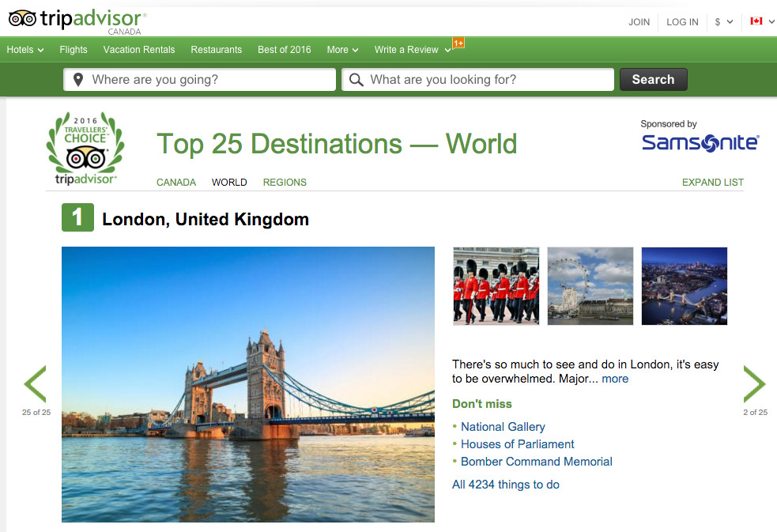Open the Houses of Parliament link

(x=517, y=443)
